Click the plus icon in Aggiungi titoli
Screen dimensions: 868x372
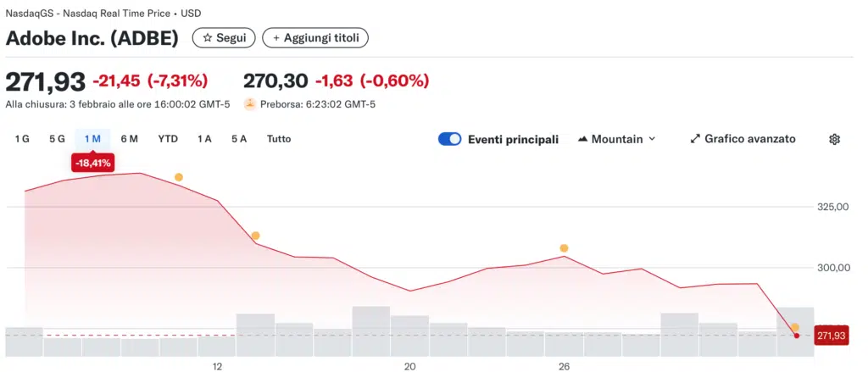[x=275, y=38]
